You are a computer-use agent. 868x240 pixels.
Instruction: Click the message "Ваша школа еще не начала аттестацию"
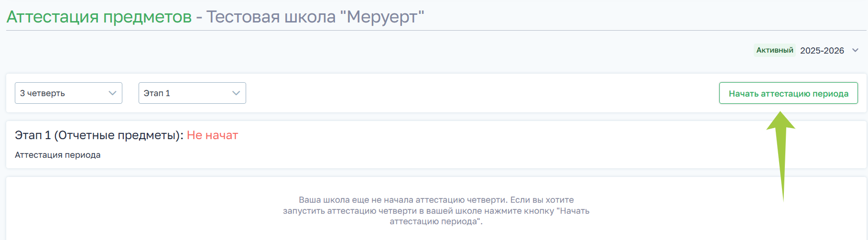436,200
